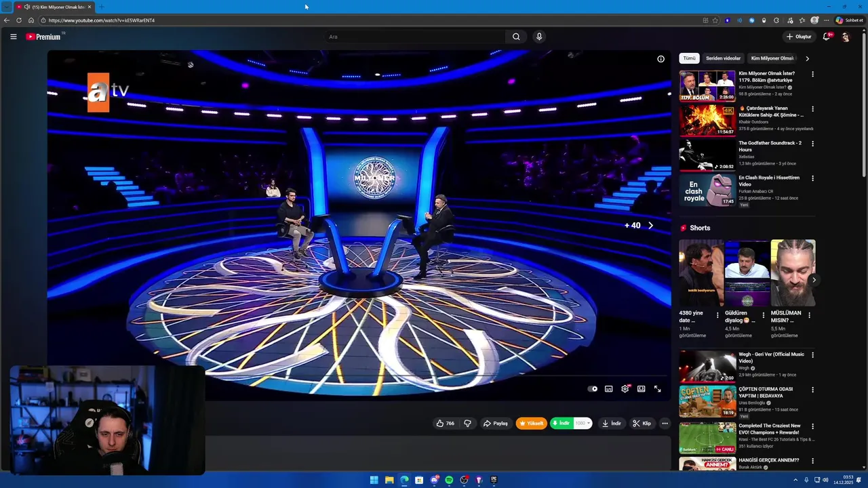Open the fireplace 4K video thumbnail
Viewport: 868px width, 488px height.
707,120
